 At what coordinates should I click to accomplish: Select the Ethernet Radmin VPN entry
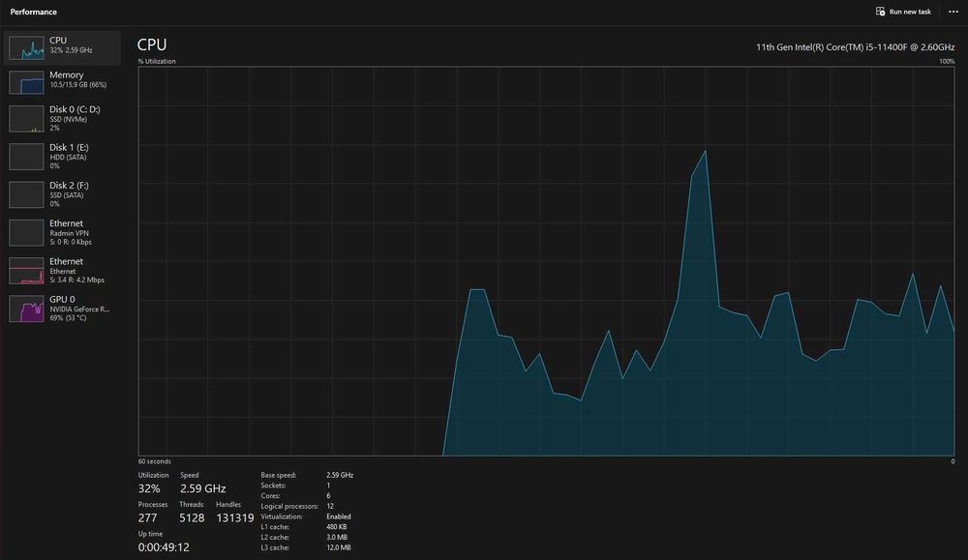click(62, 232)
